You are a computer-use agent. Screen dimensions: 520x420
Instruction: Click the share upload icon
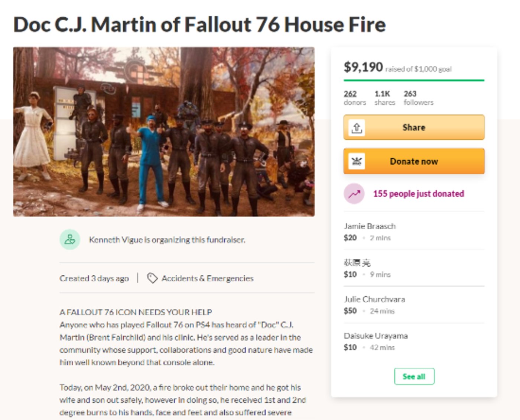tap(357, 127)
